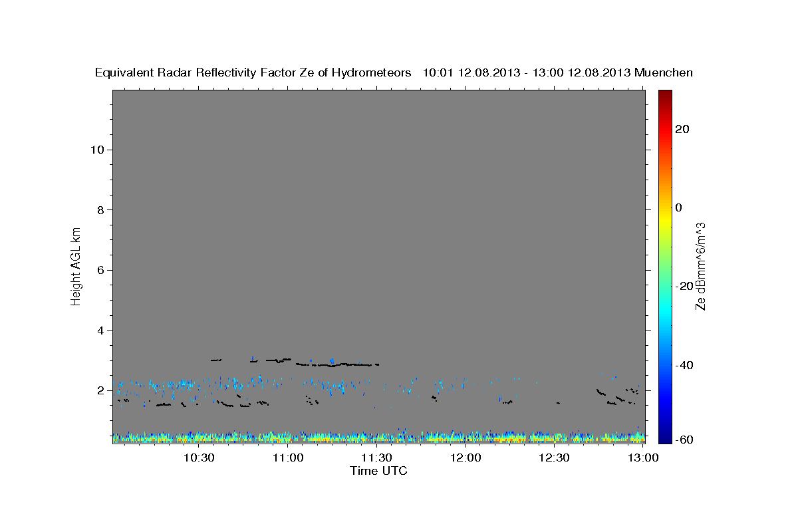Screen dimensions: 798x532
Task: Click the 'Time UTC' axis label
Action: pyautogui.click(x=378, y=471)
